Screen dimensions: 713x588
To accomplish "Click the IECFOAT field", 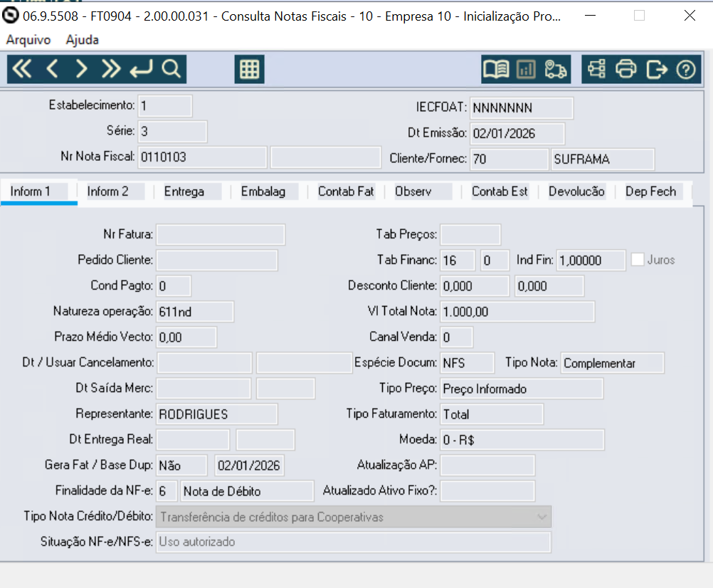I will pos(521,107).
